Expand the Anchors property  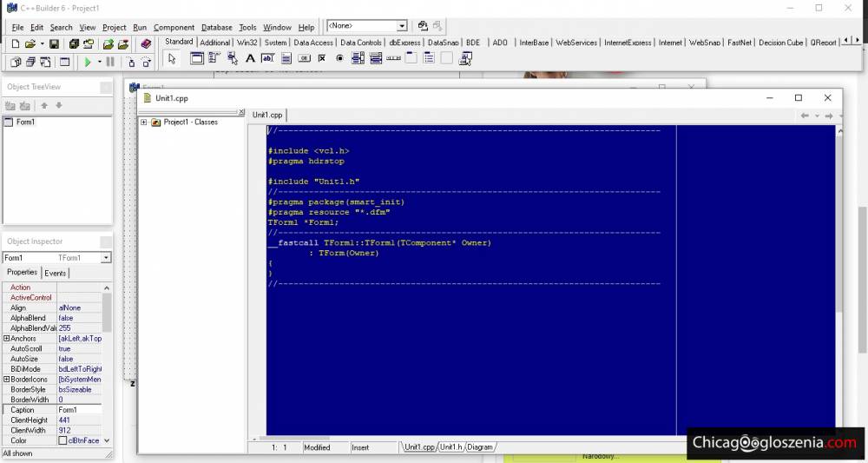coord(7,339)
